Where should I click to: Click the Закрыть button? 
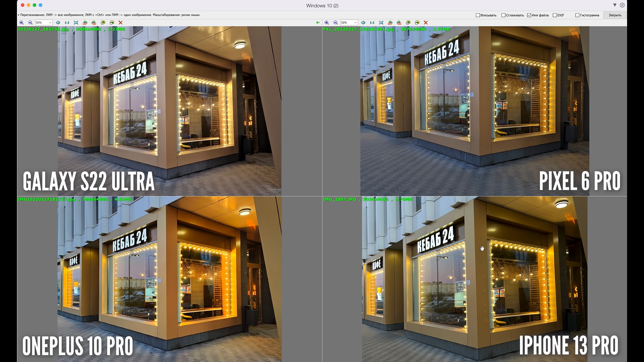[x=615, y=15]
